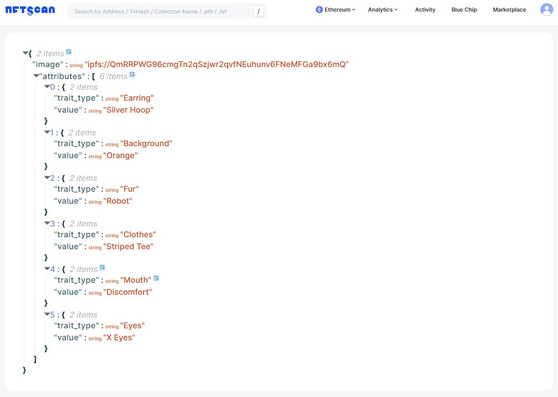Viewport: 558px width, 397px height.
Task: Collapse the "attributes" array
Action: [x=36, y=76]
